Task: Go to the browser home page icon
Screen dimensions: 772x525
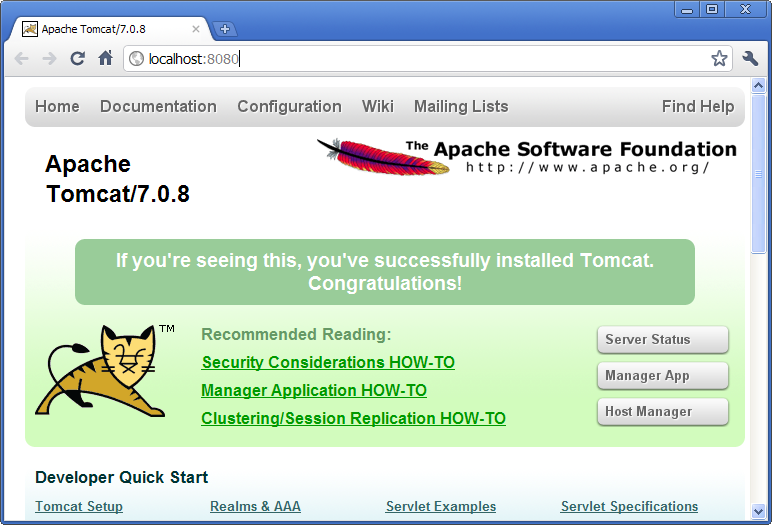Action: click(x=105, y=58)
